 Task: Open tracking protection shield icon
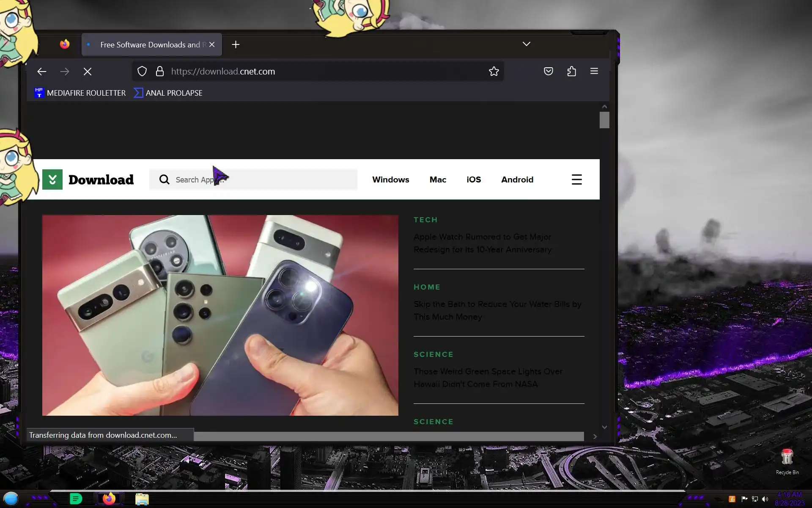tap(142, 72)
